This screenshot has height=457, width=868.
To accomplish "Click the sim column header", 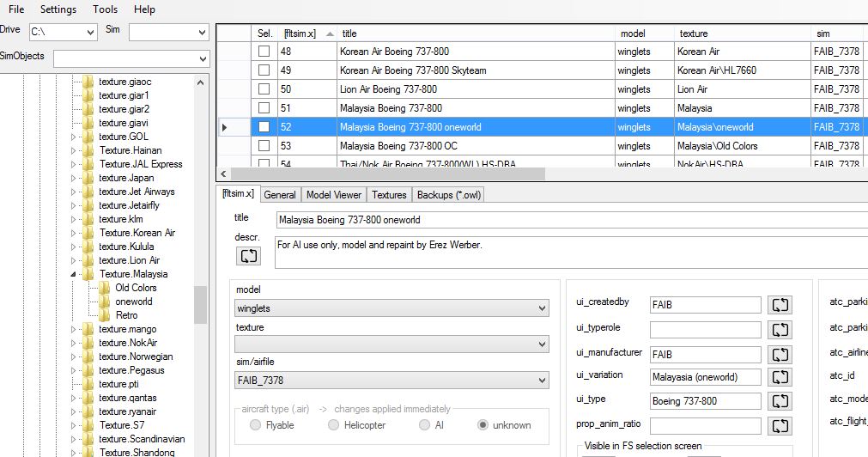I will tap(839, 34).
